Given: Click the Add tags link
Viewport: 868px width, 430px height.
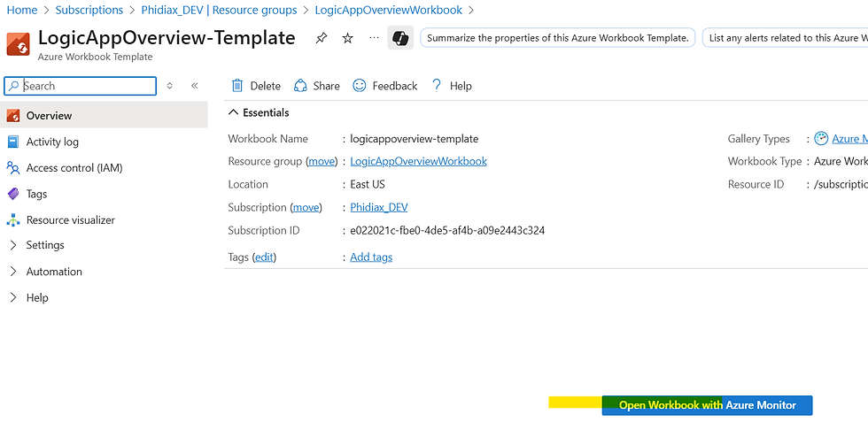Looking at the screenshot, I should click(x=371, y=257).
